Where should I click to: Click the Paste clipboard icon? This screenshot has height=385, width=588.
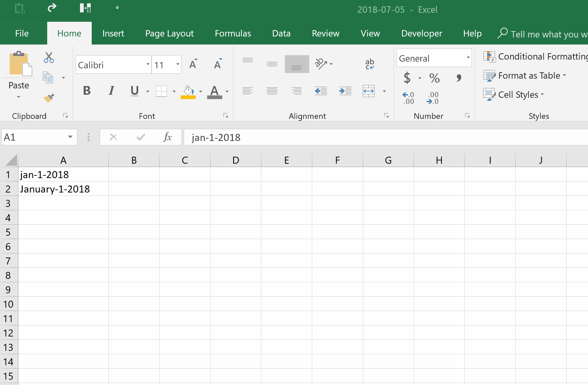[20, 64]
